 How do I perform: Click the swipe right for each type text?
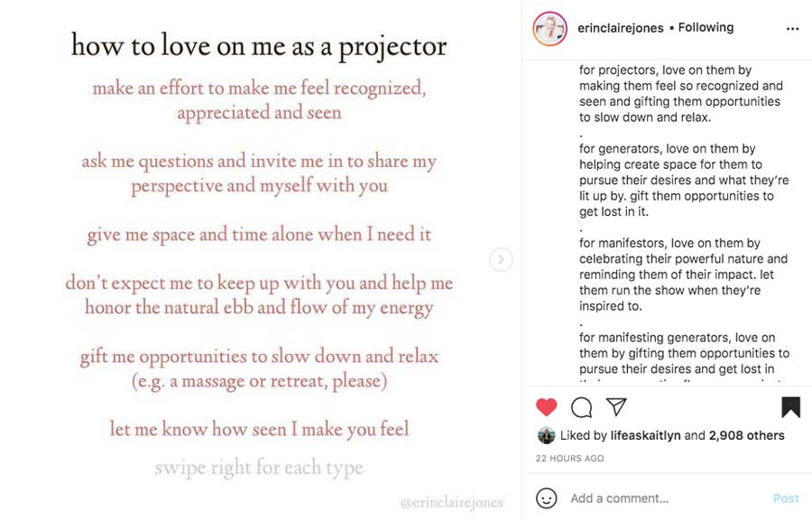259,468
